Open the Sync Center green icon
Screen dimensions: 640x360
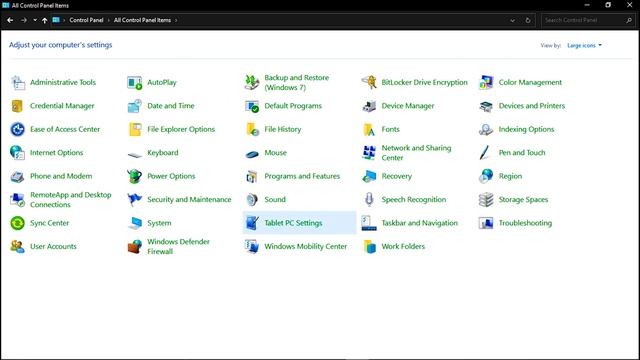click(18, 223)
